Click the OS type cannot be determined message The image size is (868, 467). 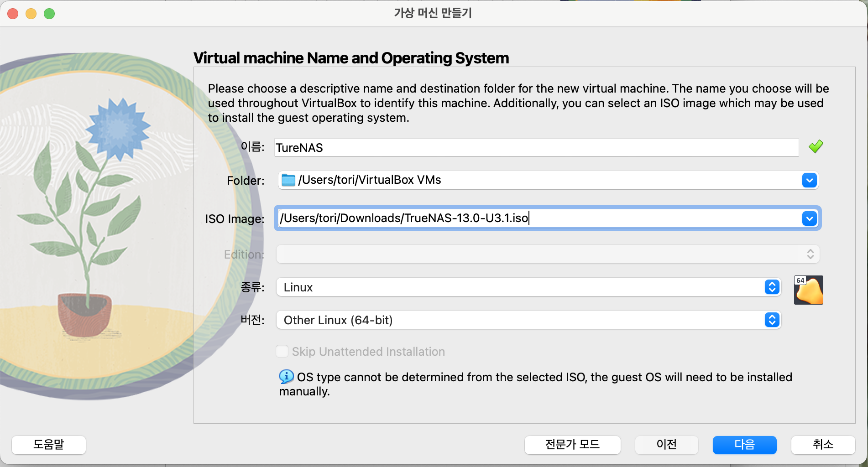tap(536, 384)
